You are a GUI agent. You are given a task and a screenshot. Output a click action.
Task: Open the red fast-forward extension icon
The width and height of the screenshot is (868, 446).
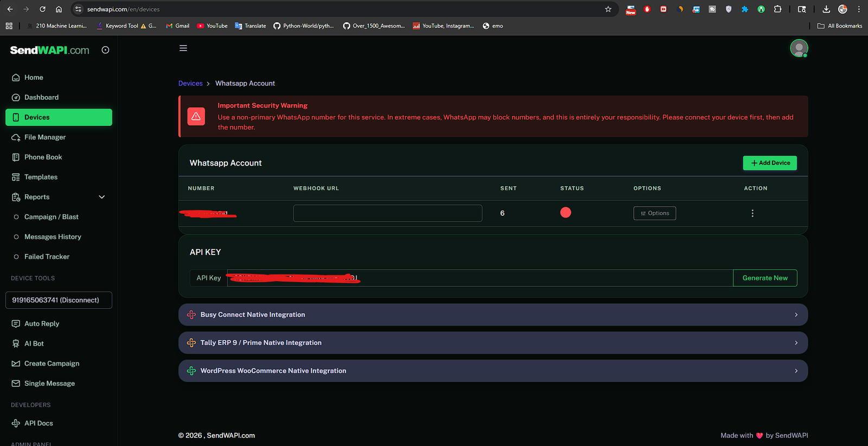(663, 9)
